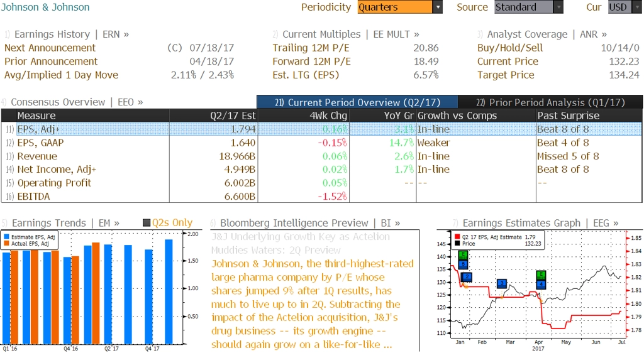This screenshot has height=353, width=644.
Task: Open the Source Standard dropdown
Action: (x=528, y=7)
